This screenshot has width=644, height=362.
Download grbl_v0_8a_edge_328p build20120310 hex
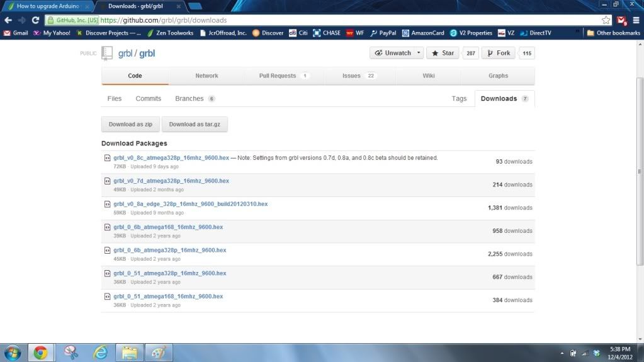pyautogui.click(x=191, y=204)
